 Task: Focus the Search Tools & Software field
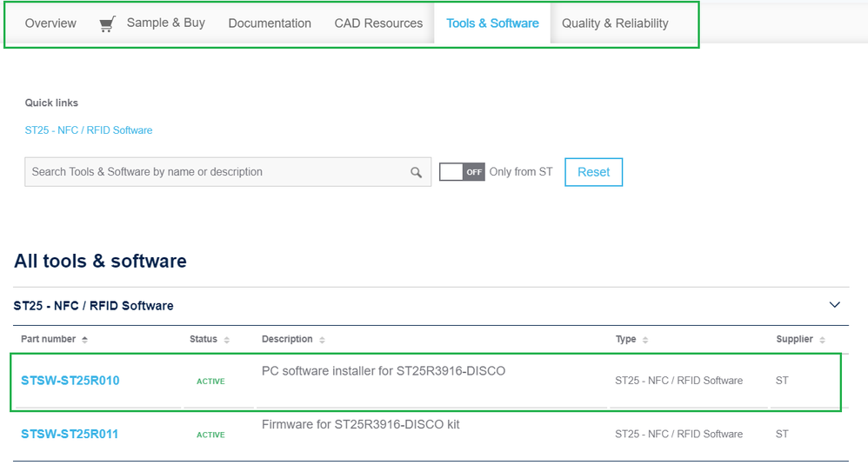coord(228,172)
